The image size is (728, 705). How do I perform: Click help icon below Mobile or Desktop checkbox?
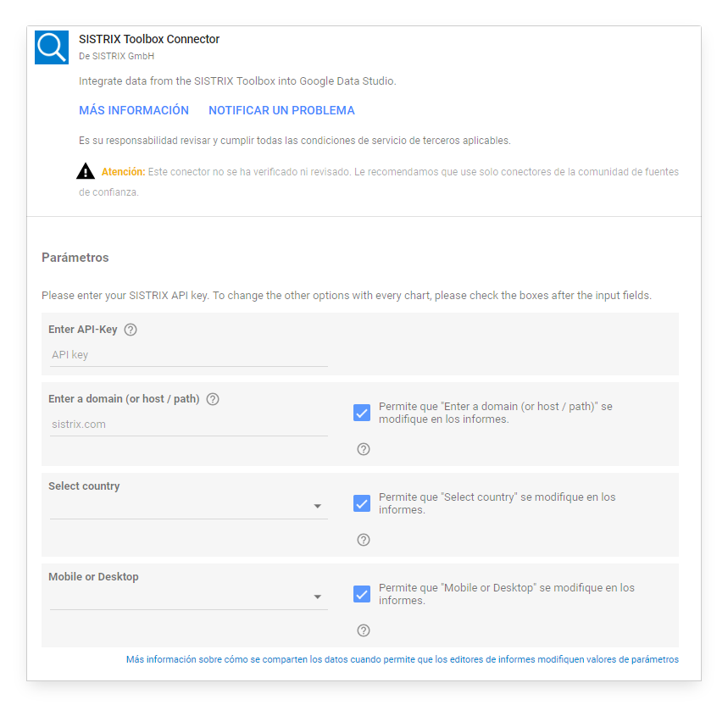[364, 630]
